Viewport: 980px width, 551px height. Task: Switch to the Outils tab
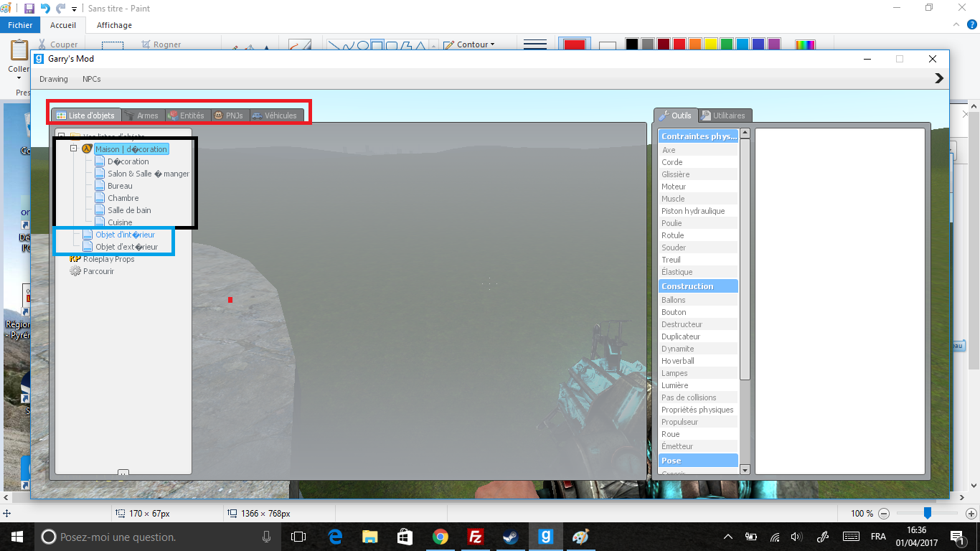(x=675, y=116)
